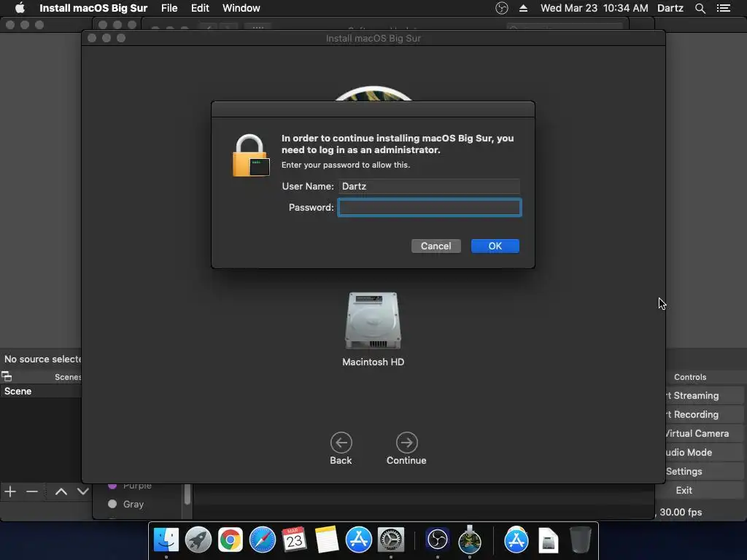This screenshot has height=560, width=747.
Task: Open the Apple menu
Action: (x=20, y=8)
